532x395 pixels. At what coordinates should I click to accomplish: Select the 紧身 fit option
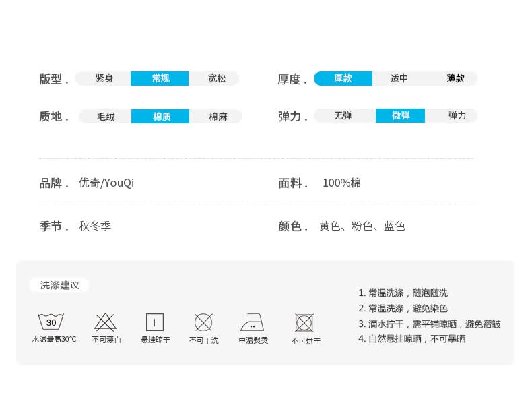(x=104, y=78)
